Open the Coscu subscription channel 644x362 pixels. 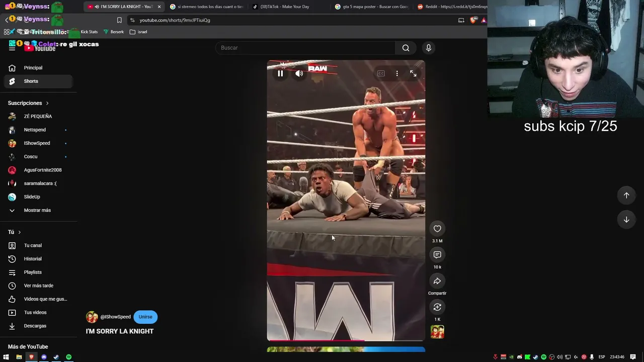click(x=38, y=156)
